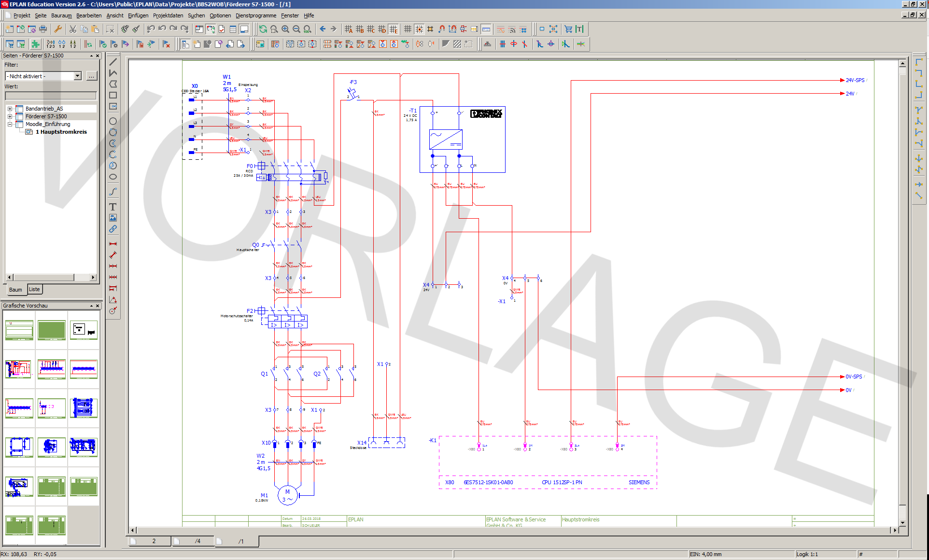
Task: Click the paste clipboard icon
Action: point(96,29)
